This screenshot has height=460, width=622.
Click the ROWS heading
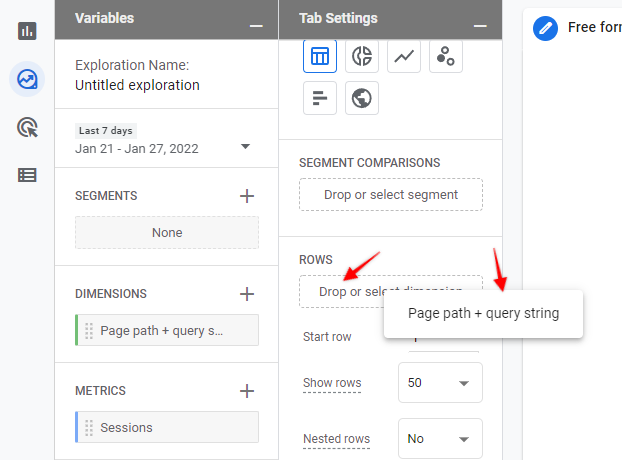pyautogui.click(x=316, y=260)
